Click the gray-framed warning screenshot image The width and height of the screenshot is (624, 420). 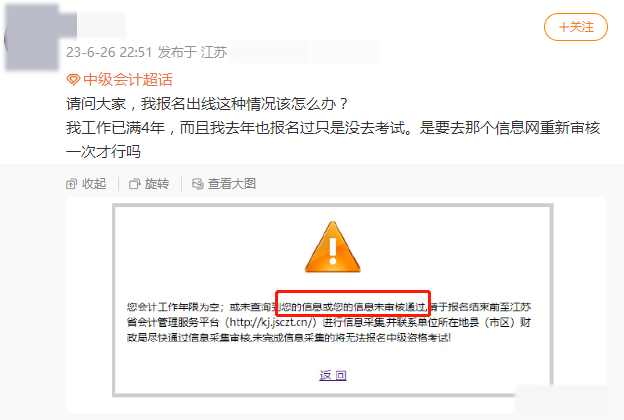pyautogui.click(x=333, y=300)
